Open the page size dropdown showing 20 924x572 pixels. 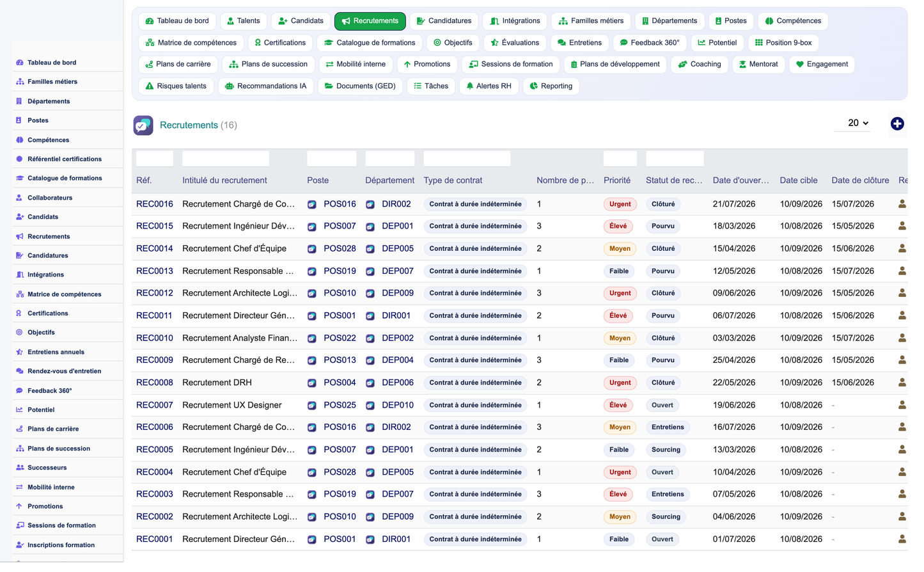click(x=857, y=123)
